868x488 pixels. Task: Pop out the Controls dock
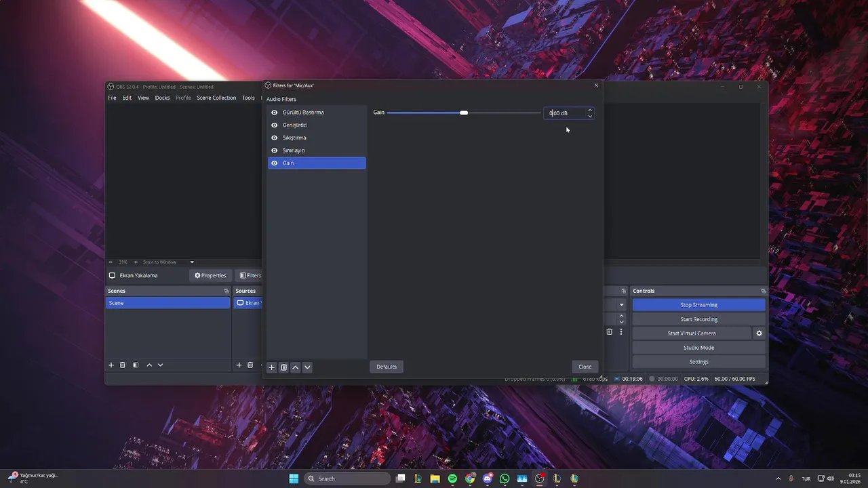coord(763,291)
